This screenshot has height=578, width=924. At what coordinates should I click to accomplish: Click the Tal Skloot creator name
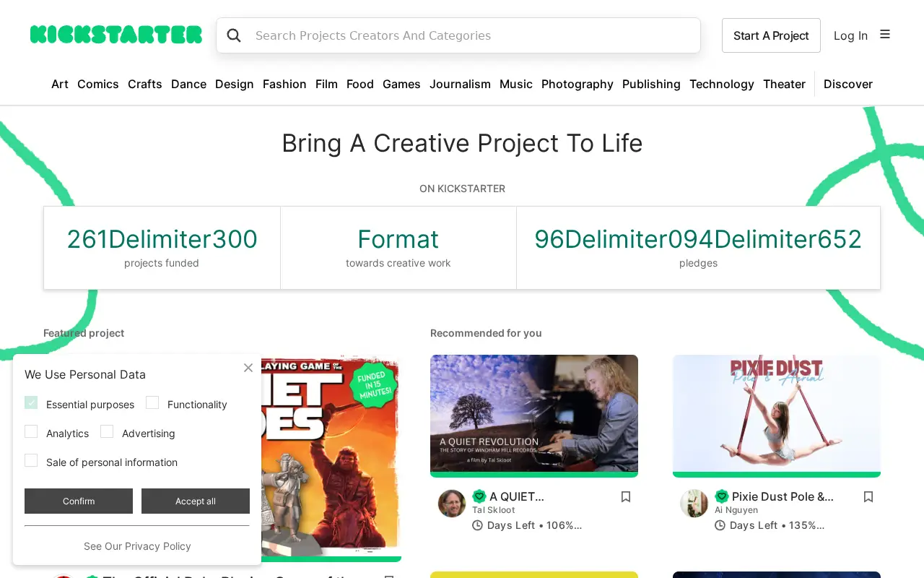[494, 510]
